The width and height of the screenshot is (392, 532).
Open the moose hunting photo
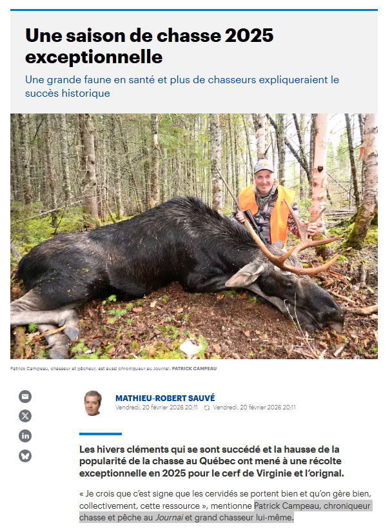[194, 236]
